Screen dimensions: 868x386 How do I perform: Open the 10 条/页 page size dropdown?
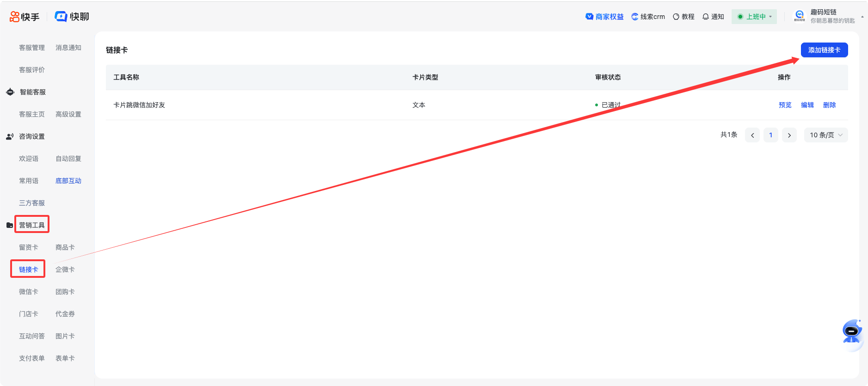click(826, 135)
